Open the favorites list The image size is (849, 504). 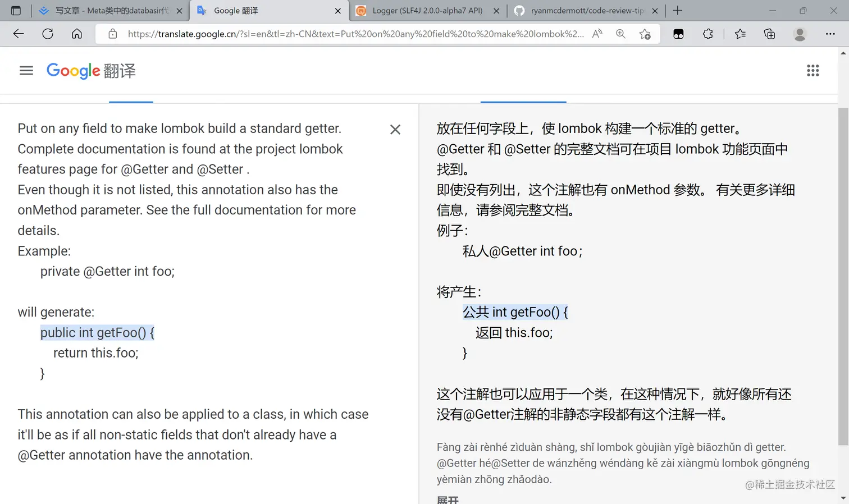[x=740, y=34]
